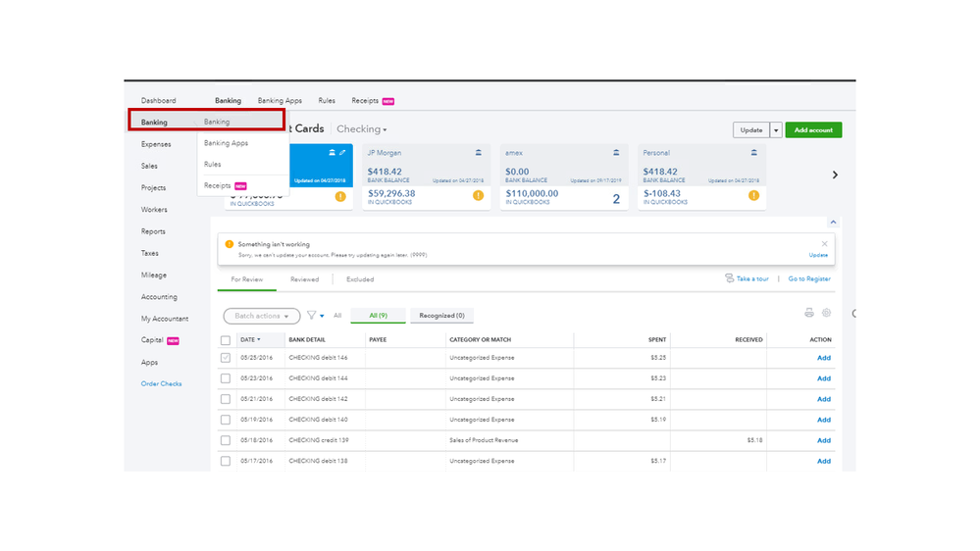
Task: Check the checkbox for CHECKING debit 140
Action: tap(226, 420)
